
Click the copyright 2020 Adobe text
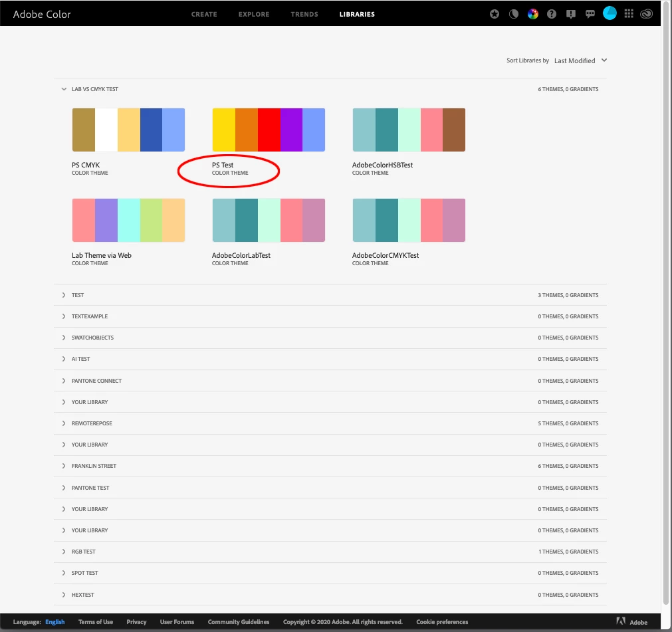[343, 622]
